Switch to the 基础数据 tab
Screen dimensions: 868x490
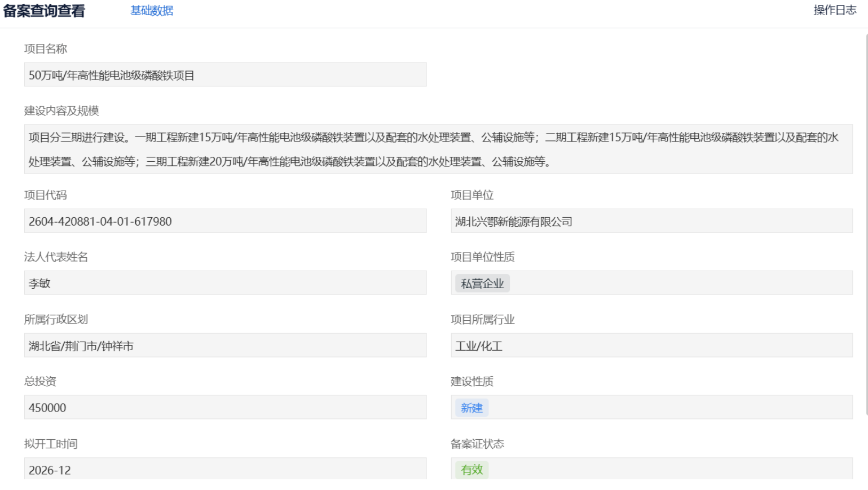(x=152, y=11)
